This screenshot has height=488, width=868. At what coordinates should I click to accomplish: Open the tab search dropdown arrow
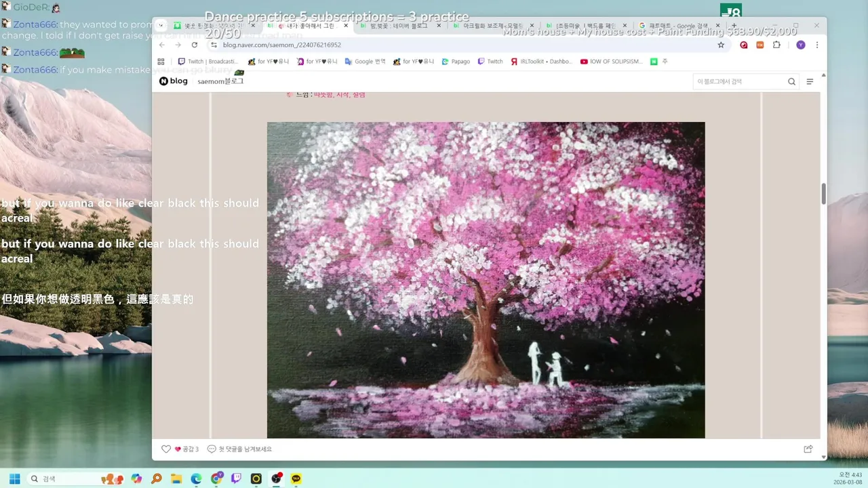pyautogui.click(x=161, y=25)
